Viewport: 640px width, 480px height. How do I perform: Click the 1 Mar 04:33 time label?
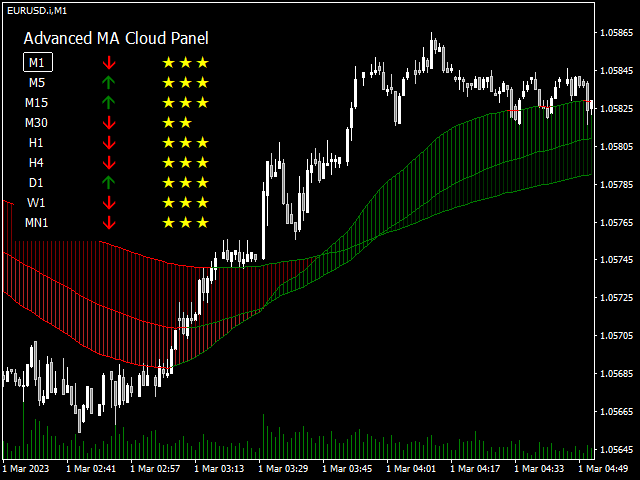tap(539, 469)
